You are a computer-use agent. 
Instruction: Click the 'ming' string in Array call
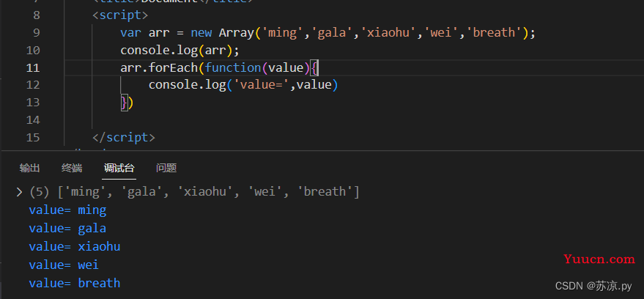click(x=282, y=33)
